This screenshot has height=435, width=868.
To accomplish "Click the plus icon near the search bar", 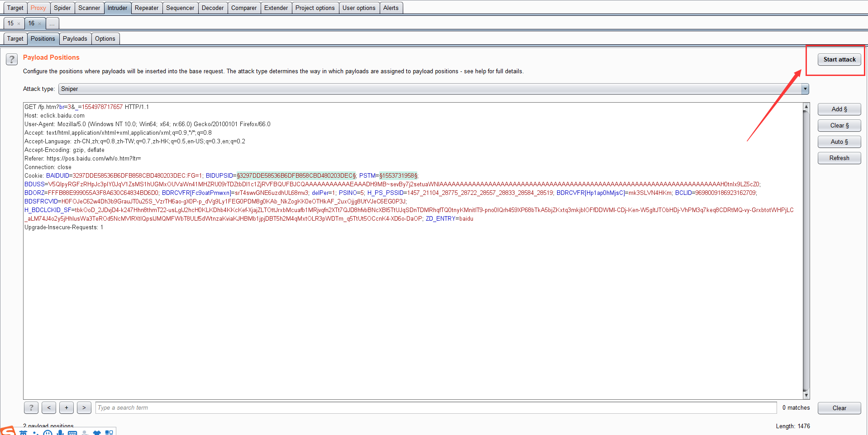I will point(66,407).
